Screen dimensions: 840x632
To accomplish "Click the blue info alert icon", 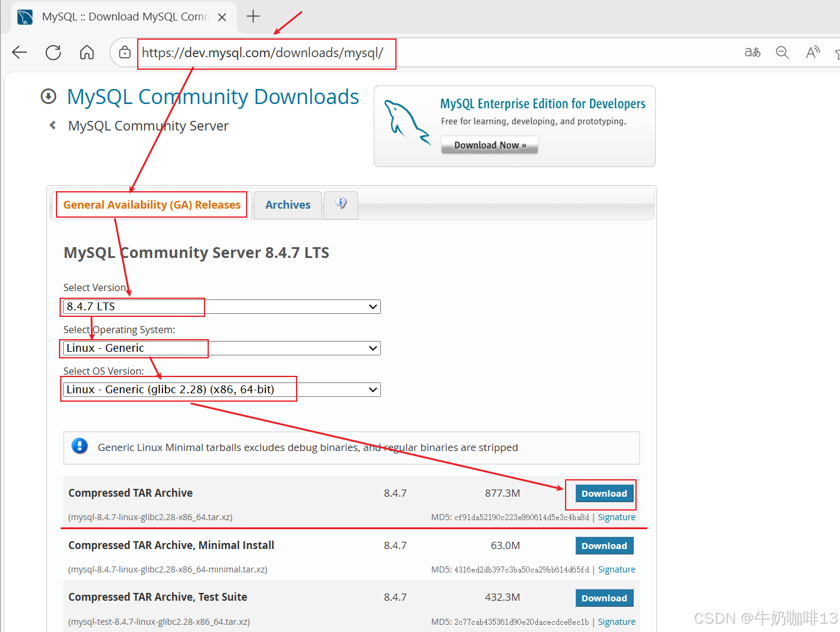I will (x=79, y=446).
